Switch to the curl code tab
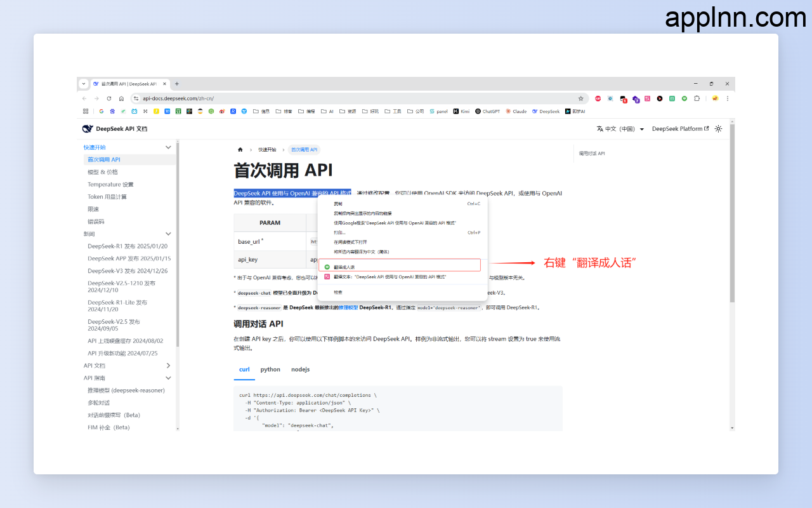 pyautogui.click(x=244, y=369)
